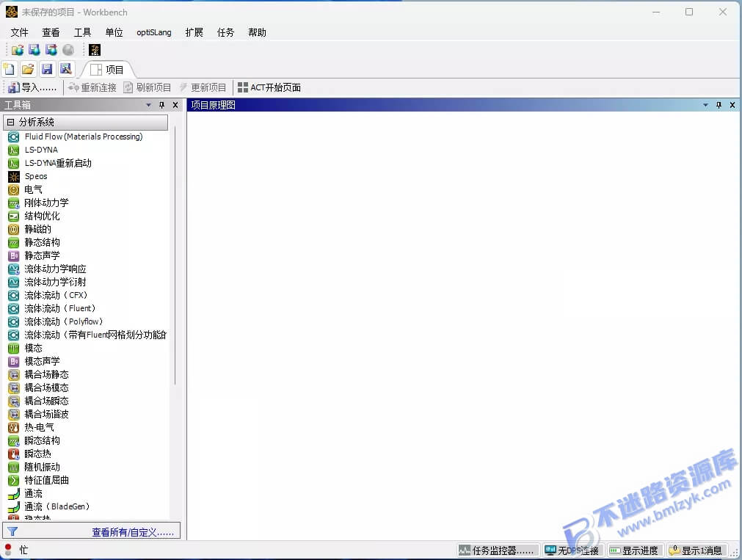Select the 特征值屈曲 system icon
742x560 pixels.
(14, 481)
